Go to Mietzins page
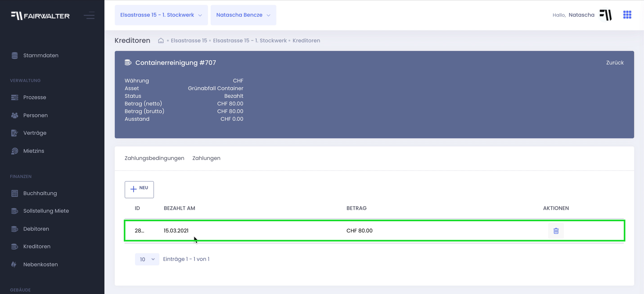The height and width of the screenshot is (294, 644). pyautogui.click(x=34, y=151)
